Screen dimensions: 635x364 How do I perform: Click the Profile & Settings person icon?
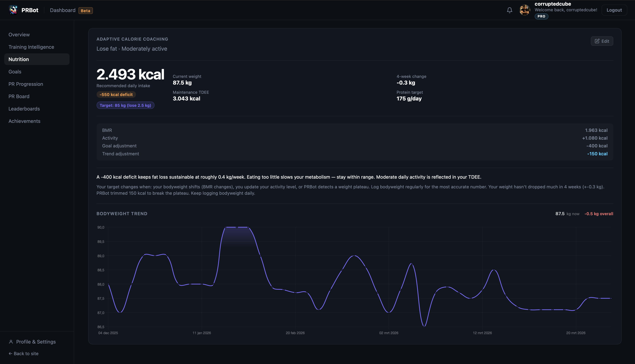click(x=11, y=342)
